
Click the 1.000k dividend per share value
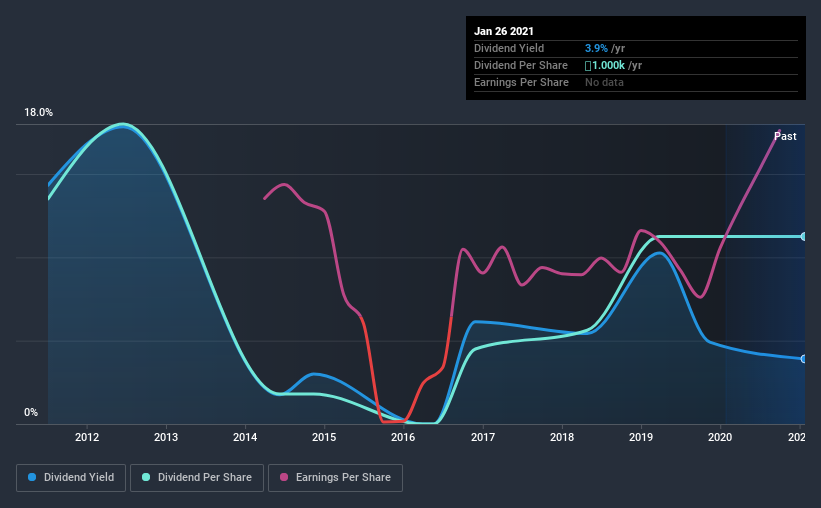click(605, 65)
